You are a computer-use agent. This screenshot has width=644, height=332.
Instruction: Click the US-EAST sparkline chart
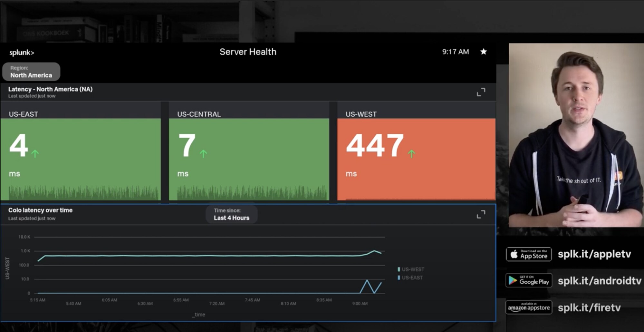click(83, 192)
